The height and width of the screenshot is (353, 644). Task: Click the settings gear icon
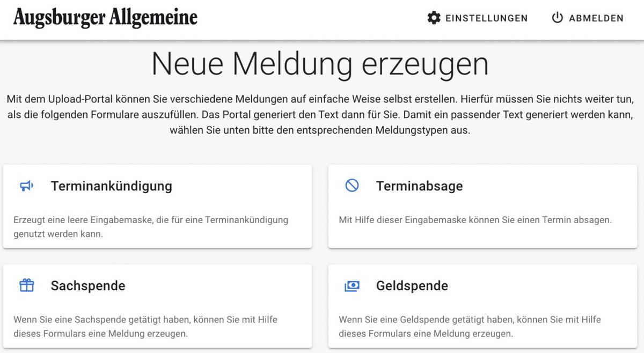pyautogui.click(x=433, y=18)
